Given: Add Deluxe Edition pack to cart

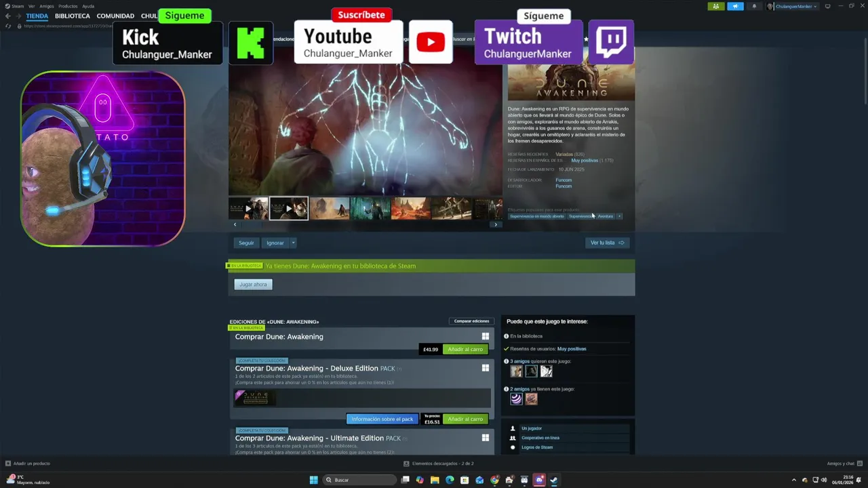Looking at the screenshot, I should pos(465,419).
